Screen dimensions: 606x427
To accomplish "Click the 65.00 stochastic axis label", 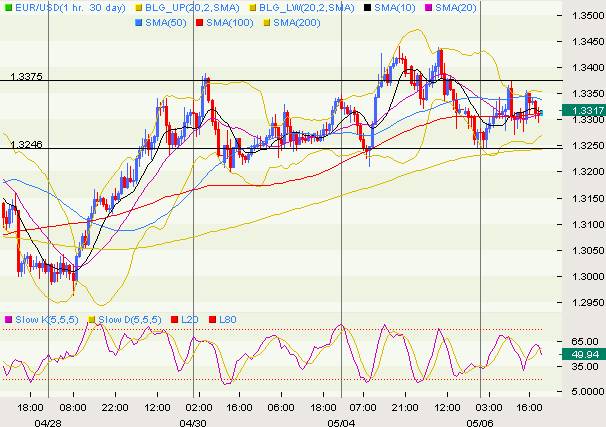I will 585,341.
